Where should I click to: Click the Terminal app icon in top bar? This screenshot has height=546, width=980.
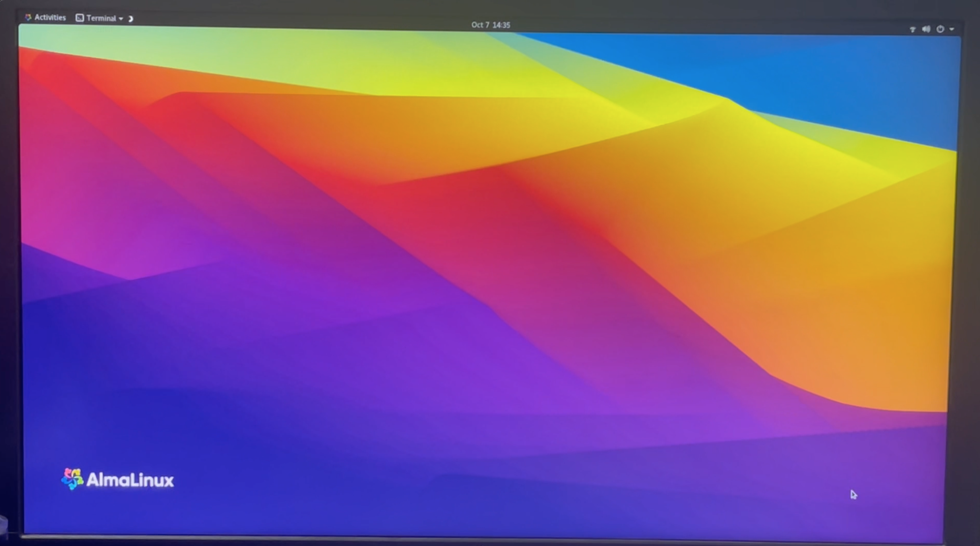click(x=80, y=18)
